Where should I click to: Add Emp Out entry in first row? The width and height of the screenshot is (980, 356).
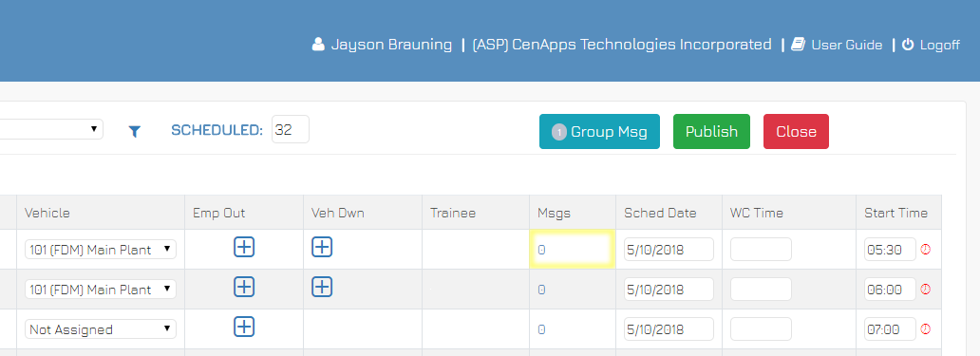pyautogui.click(x=244, y=247)
